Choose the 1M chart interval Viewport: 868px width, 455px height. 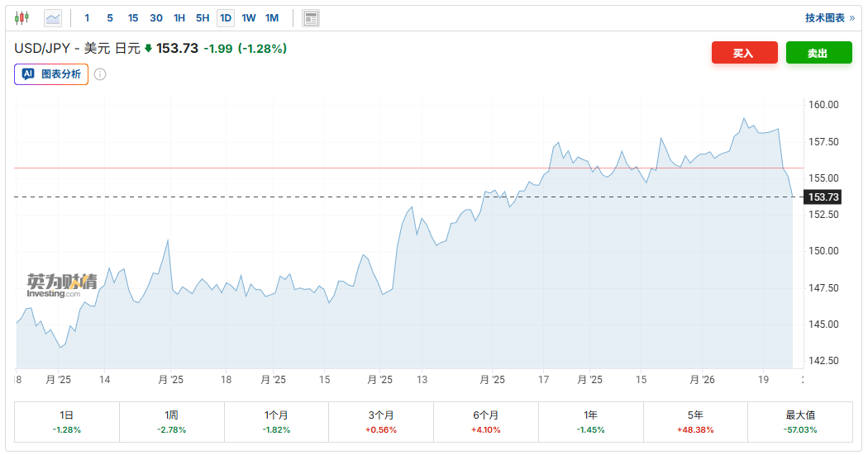point(272,17)
